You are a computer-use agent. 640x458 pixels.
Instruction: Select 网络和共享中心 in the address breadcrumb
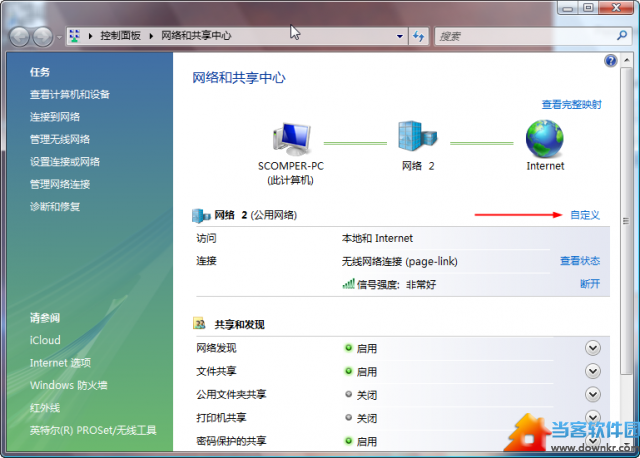[196, 36]
